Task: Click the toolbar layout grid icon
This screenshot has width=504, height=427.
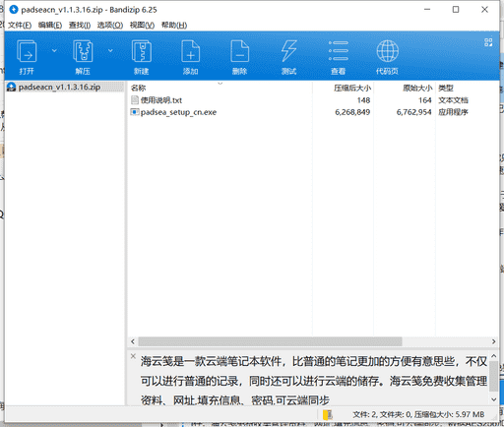Action: pos(488,42)
